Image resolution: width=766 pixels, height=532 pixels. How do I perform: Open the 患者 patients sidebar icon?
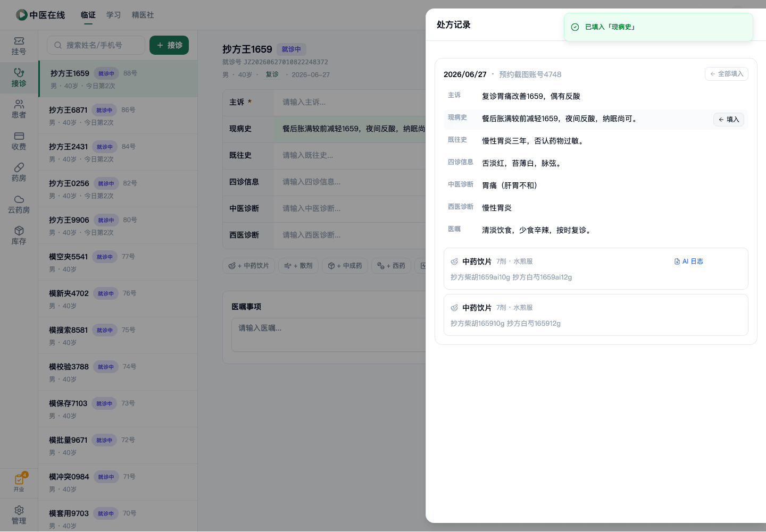click(19, 109)
